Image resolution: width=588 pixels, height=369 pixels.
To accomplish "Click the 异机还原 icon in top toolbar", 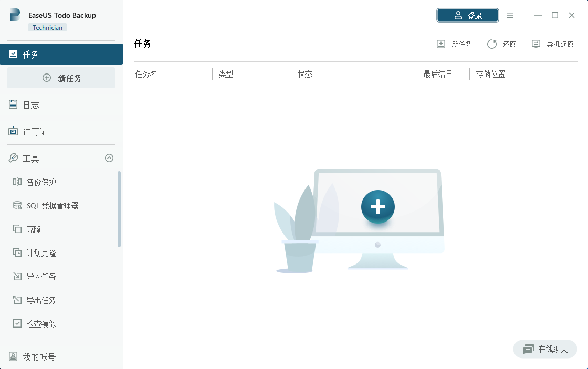I will point(536,44).
